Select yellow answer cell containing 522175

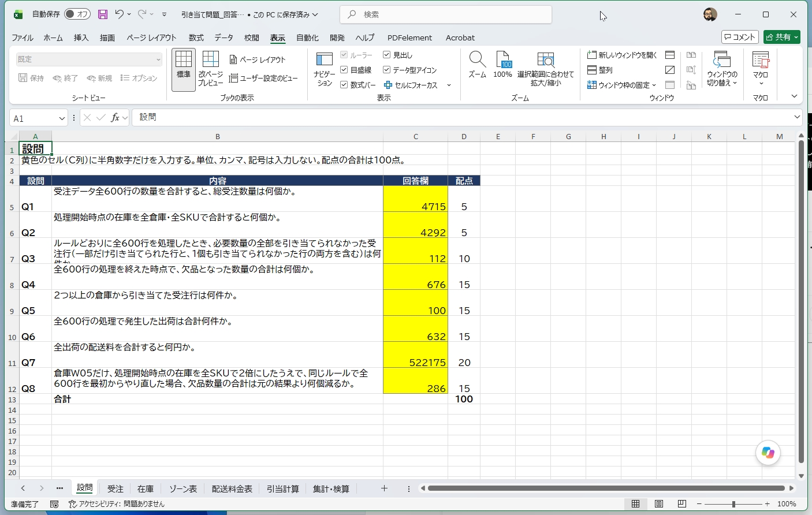coord(415,354)
